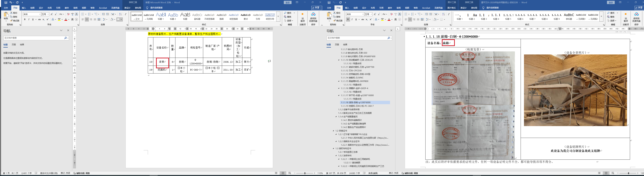The height and width of the screenshot is (176, 644).
Task: Collapse the 1.2 荣誉证书 heading in navigation
Action: tap(333, 131)
